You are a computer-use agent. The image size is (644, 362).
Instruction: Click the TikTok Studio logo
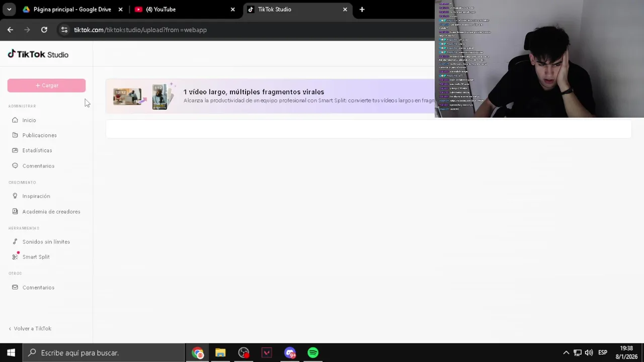pos(38,54)
